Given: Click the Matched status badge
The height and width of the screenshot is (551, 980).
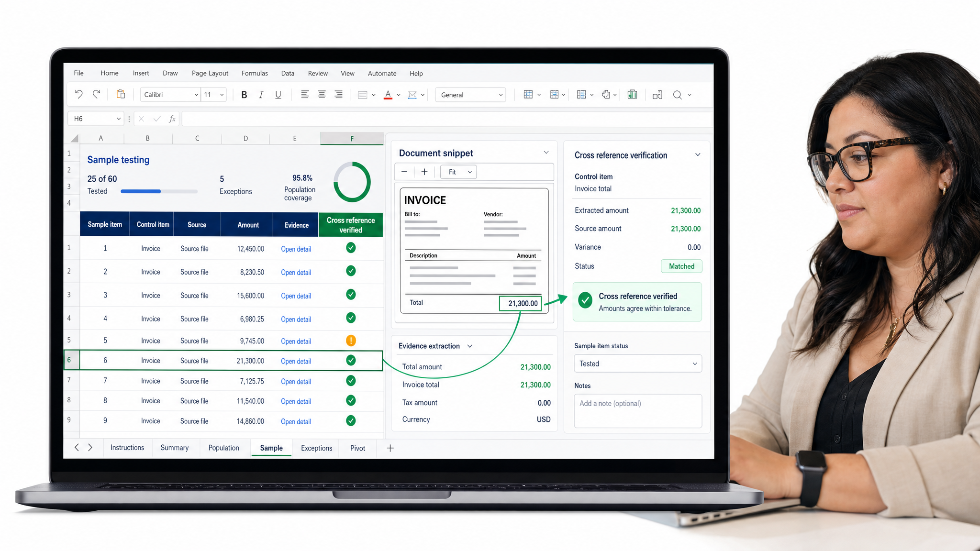Looking at the screenshot, I should point(681,266).
